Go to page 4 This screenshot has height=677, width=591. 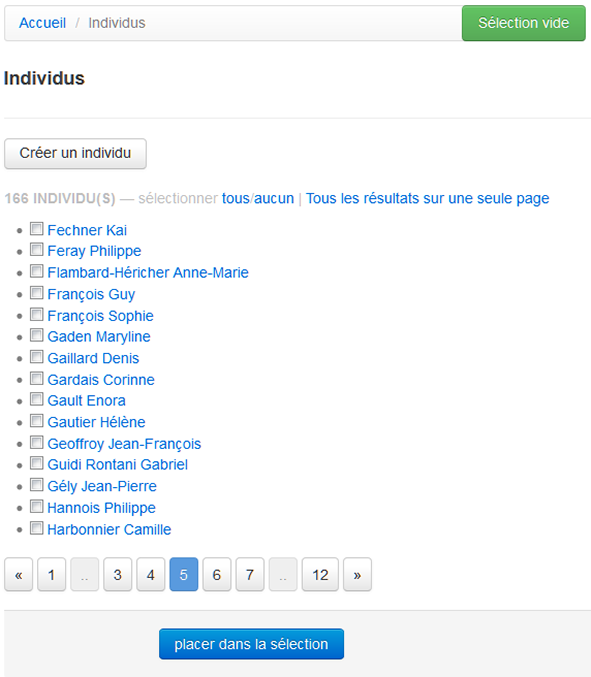151,574
